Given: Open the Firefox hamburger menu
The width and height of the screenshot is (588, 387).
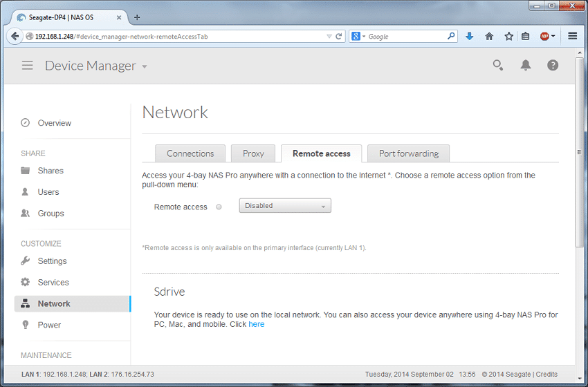Looking at the screenshot, I should 572,36.
